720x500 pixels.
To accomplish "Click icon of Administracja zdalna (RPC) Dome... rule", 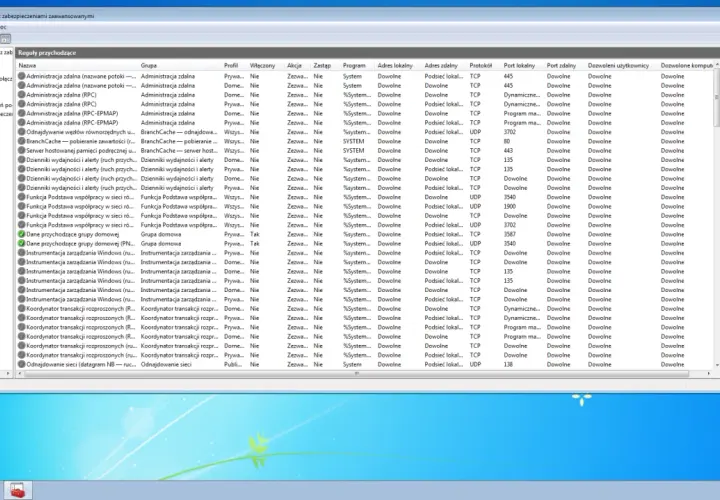I will pyautogui.click(x=21, y=95).
